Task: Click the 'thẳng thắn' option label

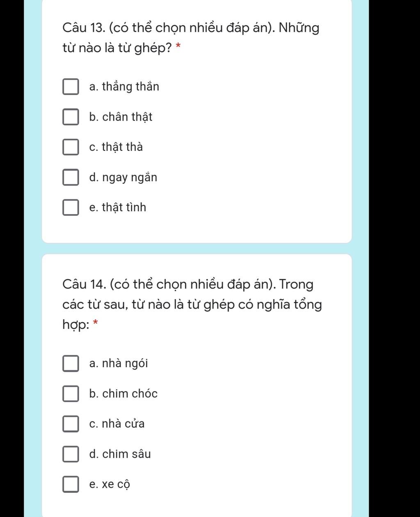Action: (x=130, y=87)
